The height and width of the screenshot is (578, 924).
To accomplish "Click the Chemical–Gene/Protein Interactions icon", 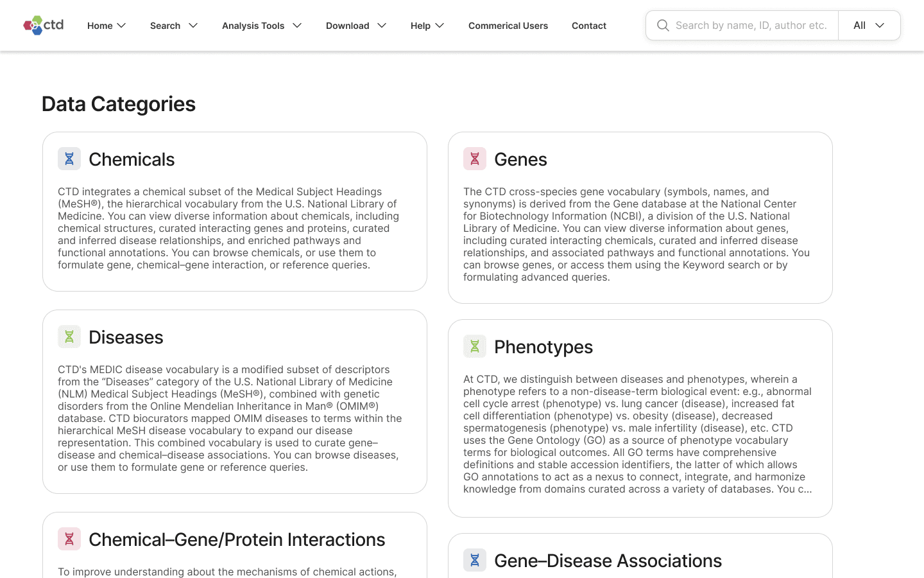I will 69,539.
